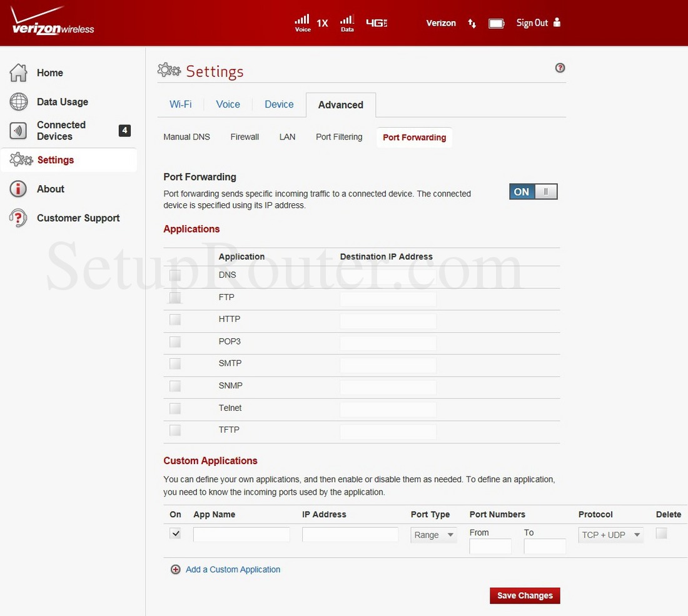
Task: Click the Verizon carrier name text
Action: point(441,23)
